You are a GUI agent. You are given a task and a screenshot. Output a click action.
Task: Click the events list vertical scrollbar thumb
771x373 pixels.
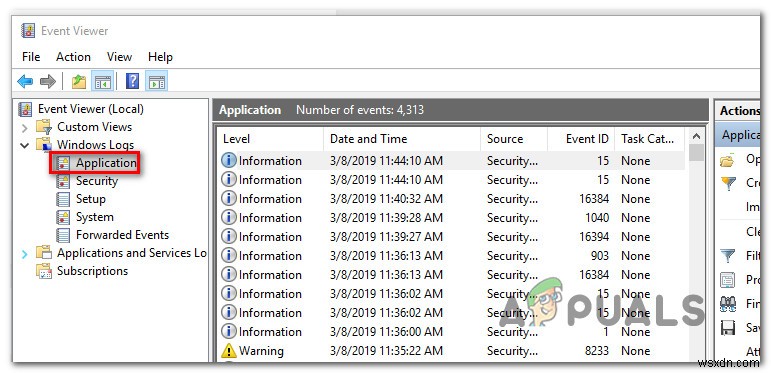tap(696, 153)
